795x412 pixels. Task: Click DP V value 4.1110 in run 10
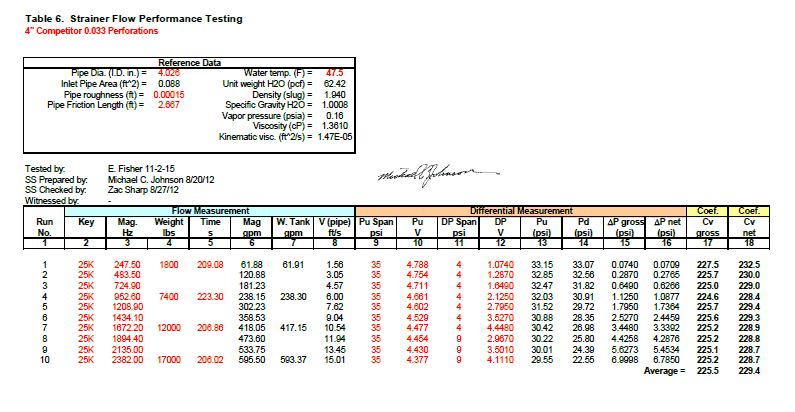(500, 360)
